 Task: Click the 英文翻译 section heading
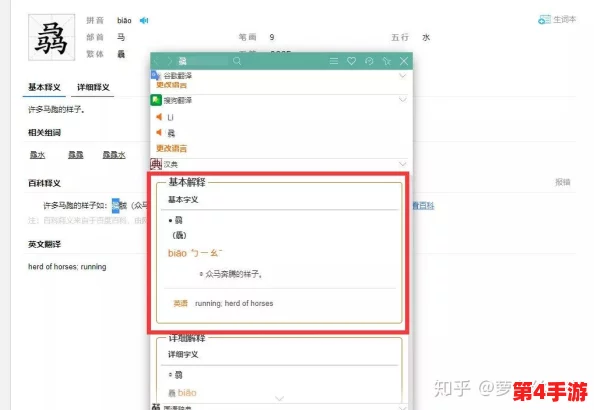[x=44, y=244]
